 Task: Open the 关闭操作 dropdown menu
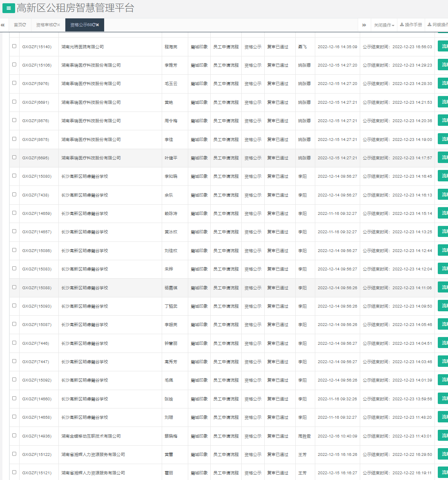(x=384, y=25)
